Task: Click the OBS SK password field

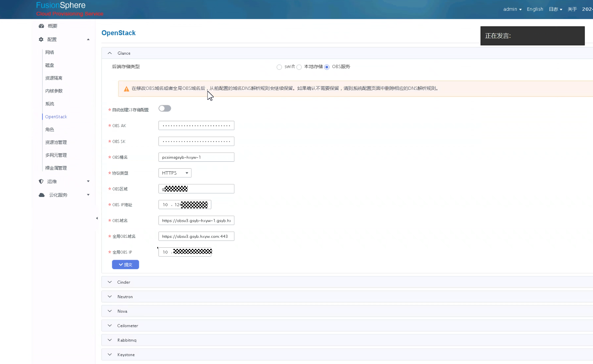Action: [196, 141]
